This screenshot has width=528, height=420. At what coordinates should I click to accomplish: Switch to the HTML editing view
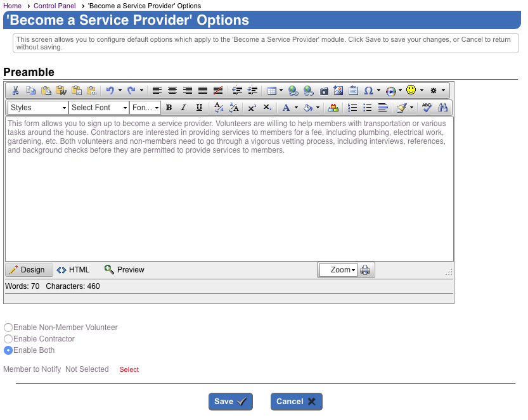pos(73,269)
